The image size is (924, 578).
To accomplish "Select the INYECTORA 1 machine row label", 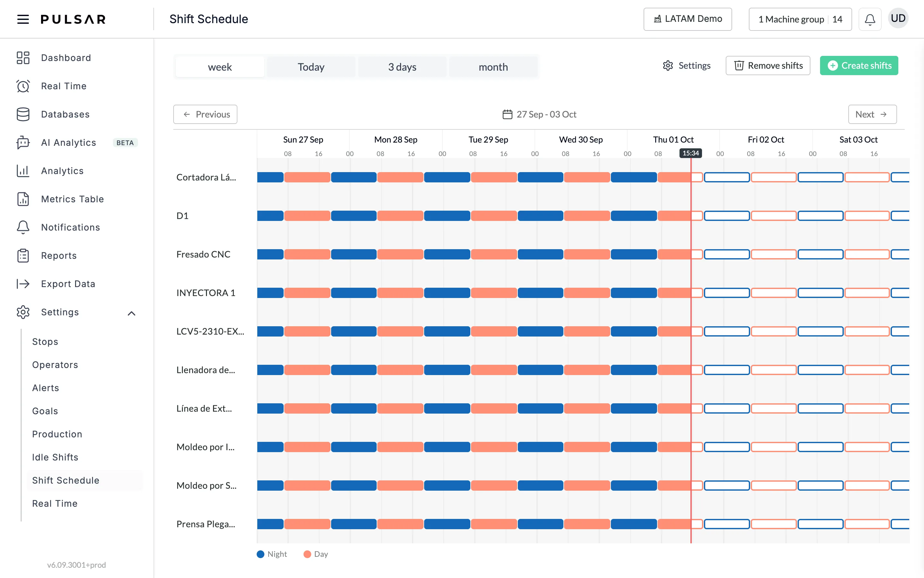I will click(206, 293).
